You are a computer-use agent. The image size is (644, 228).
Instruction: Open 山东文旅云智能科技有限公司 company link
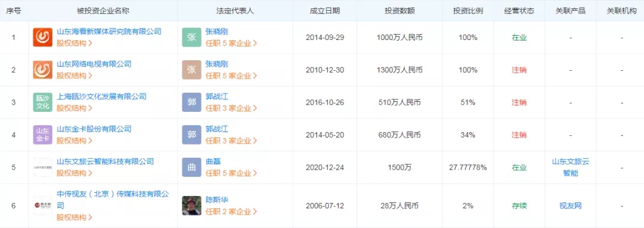(x=105, y=161)
